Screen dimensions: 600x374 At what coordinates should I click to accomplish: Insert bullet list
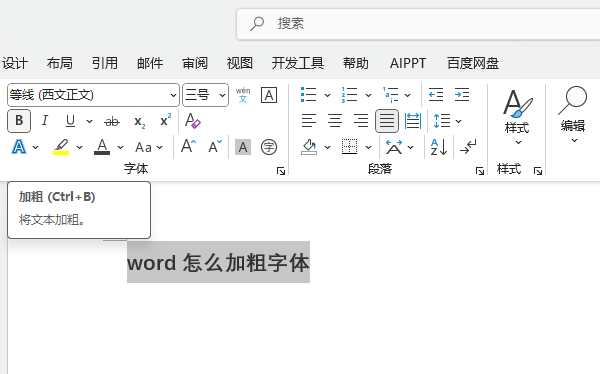308,95
